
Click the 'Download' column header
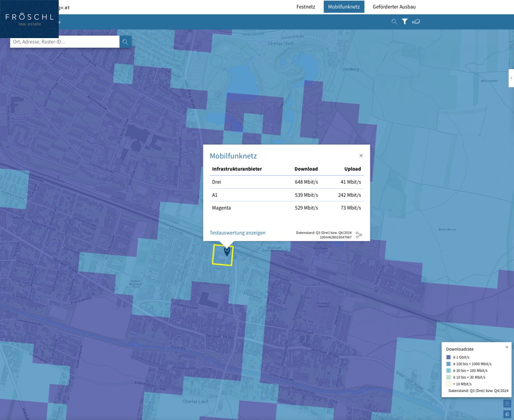click(x=306, y=169)
